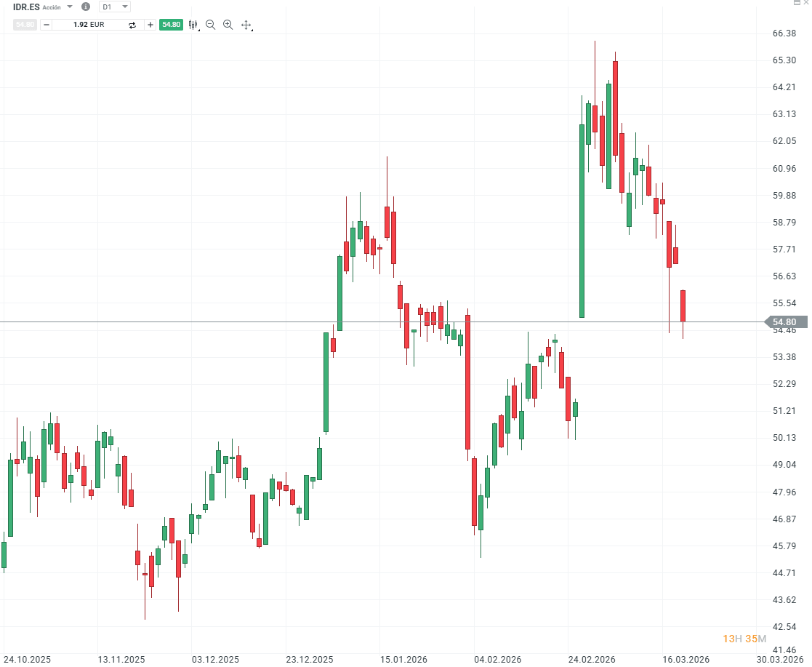Open the IDR.ES symbol dropdown arrow
The image size is (812, 667).
point(70,7)
